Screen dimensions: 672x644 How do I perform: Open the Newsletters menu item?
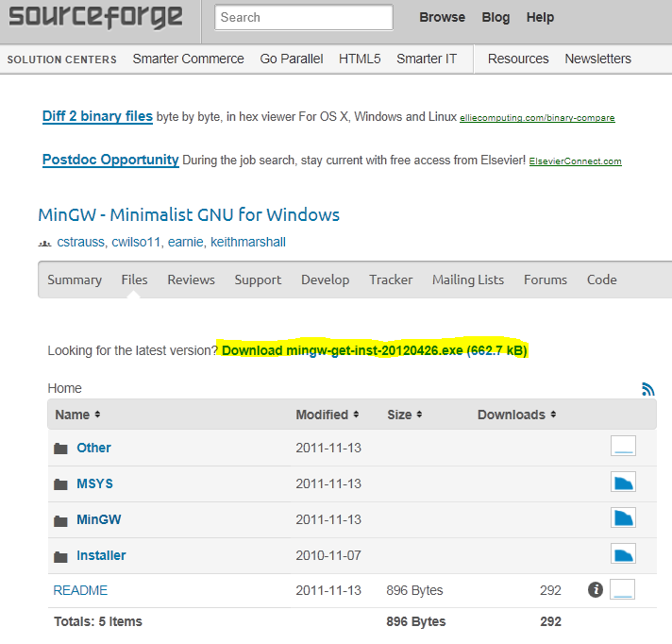(x=597, y=59)
